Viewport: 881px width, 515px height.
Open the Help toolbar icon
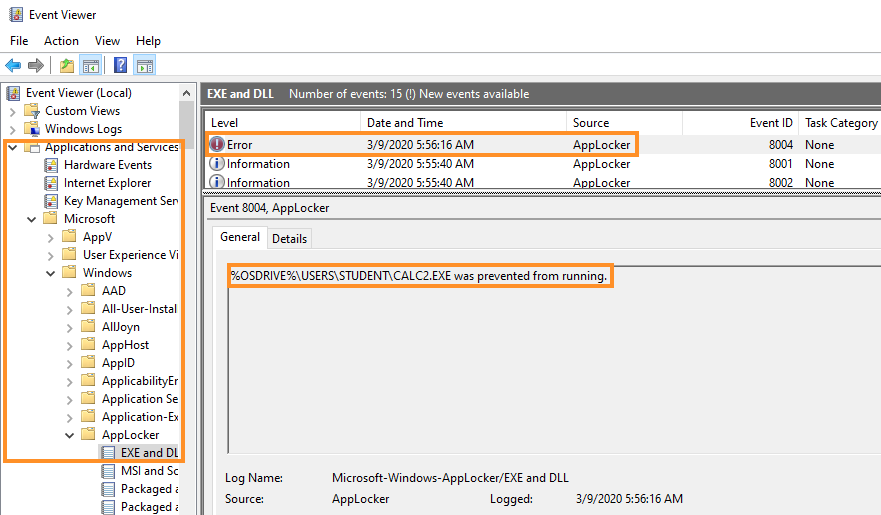[x=120, y=66]
